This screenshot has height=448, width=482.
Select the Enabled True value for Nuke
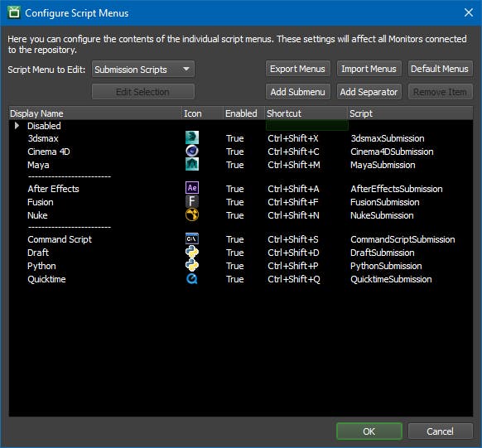pyautogui.click(x=235, y=215)
